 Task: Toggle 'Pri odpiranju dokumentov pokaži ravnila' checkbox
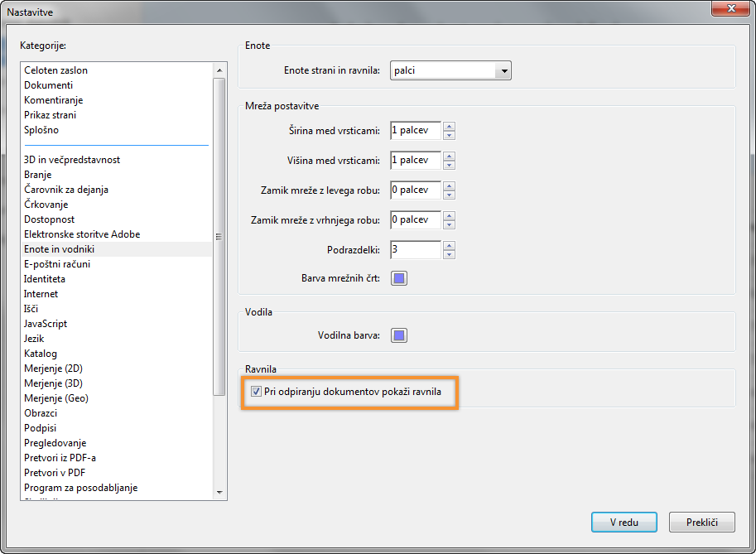pos(256,392)
